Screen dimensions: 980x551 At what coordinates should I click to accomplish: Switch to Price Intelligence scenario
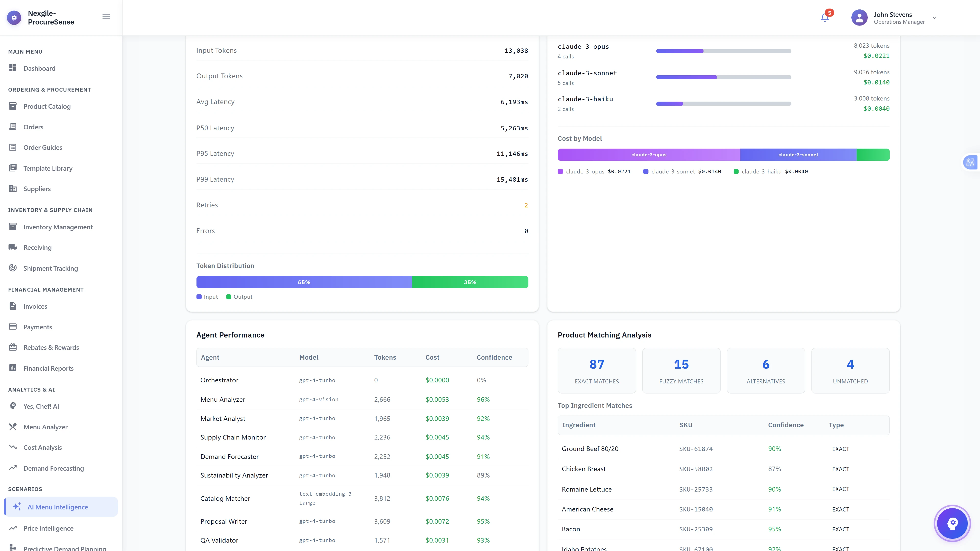click(48, 528)
